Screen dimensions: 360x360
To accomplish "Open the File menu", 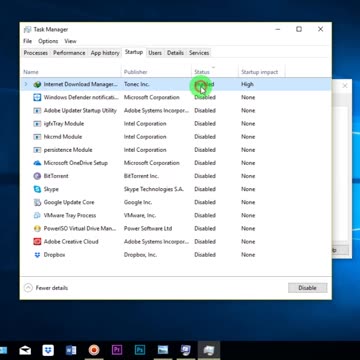I will [x=27, y=41].
